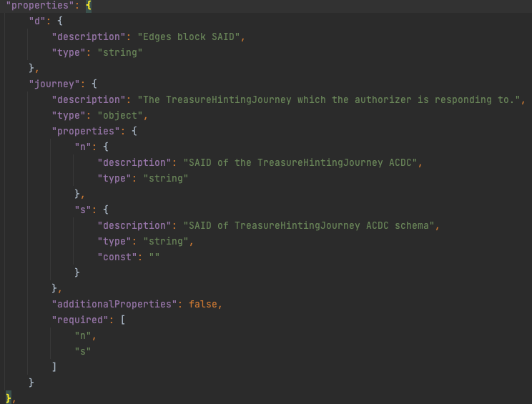Place cursor after highlighted opening brace on first line
Screen dimensions: 532x404
pos(92,6)
